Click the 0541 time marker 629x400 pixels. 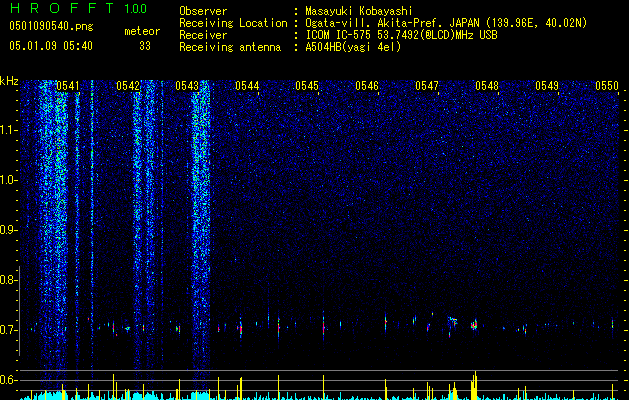click(x=67, y=86)
